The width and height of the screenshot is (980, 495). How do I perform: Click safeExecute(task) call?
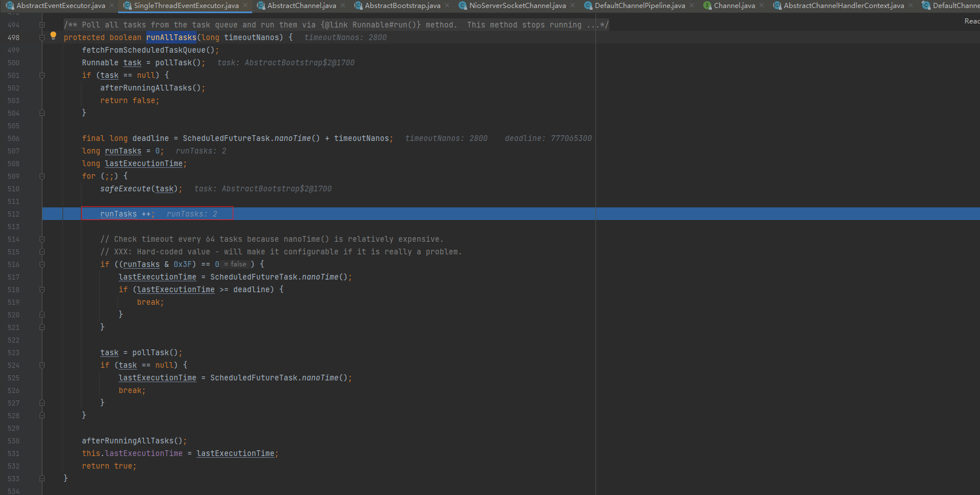141,189
